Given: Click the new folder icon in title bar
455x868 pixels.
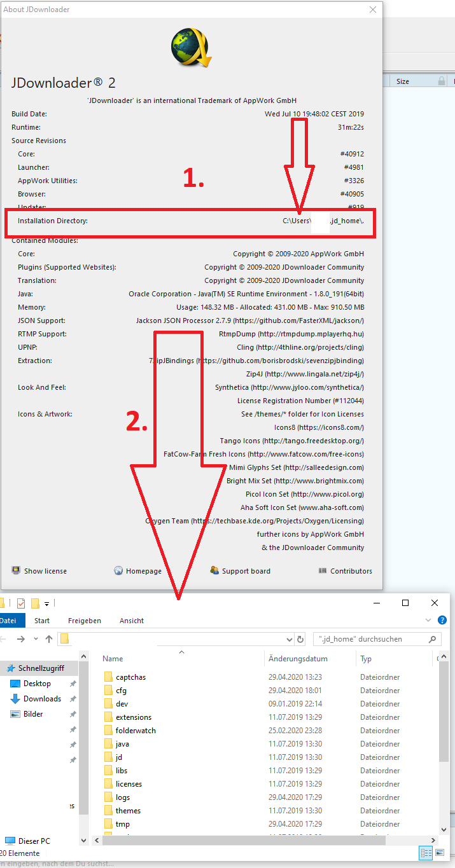Looking at the screenshot, I should 36,603.
